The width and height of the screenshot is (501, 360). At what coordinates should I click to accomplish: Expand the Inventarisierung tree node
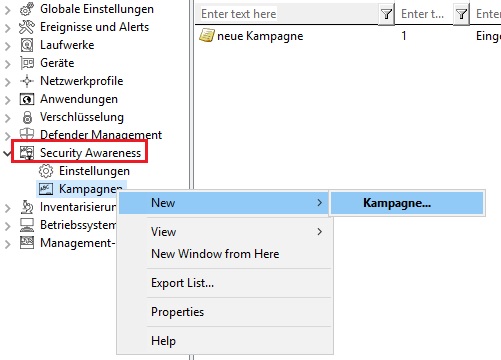(8, 208)
